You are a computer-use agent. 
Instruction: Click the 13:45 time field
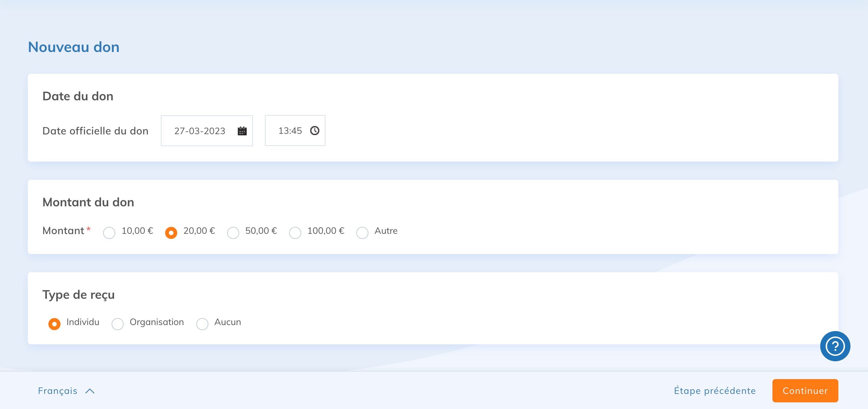[290, 130]
